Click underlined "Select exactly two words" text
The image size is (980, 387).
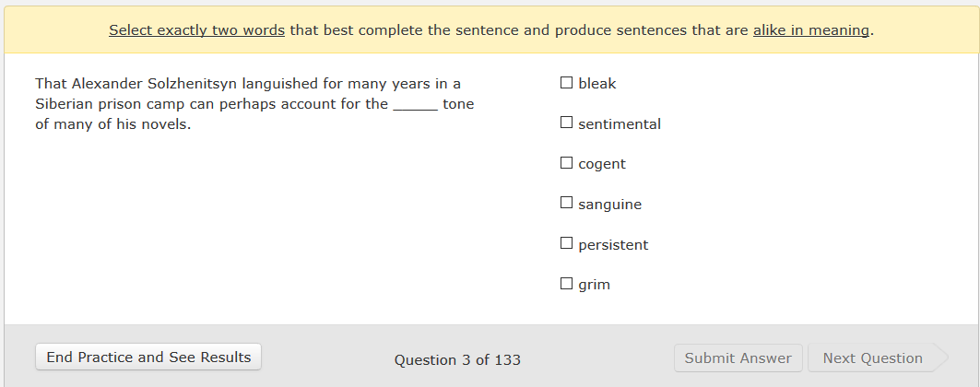tap(196, 30)
